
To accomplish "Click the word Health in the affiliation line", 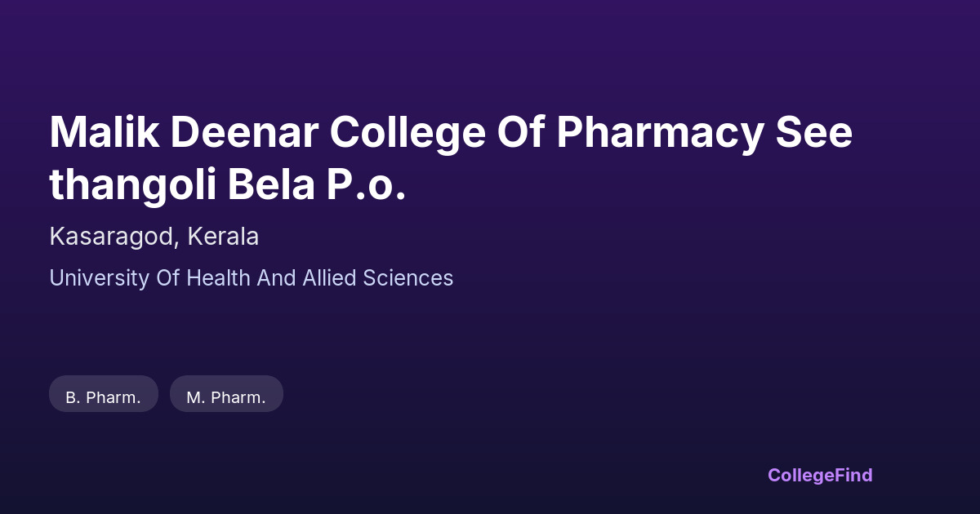I will pos(218,278).
